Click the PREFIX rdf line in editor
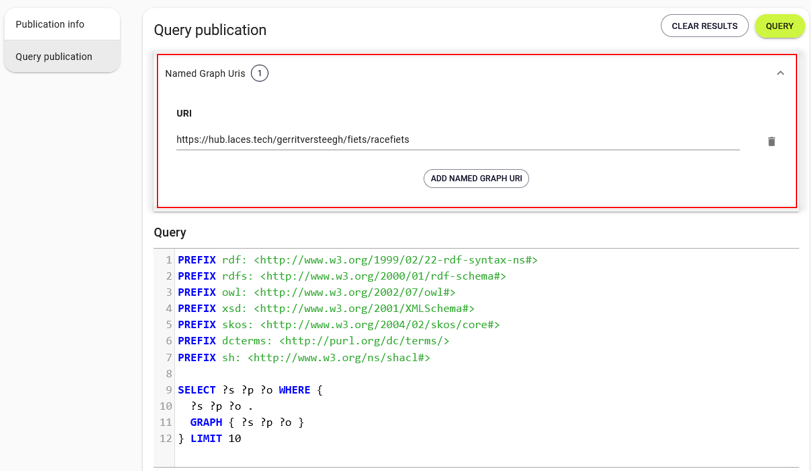811x471 pixels. pyautogui.click(x=358, y=260)
